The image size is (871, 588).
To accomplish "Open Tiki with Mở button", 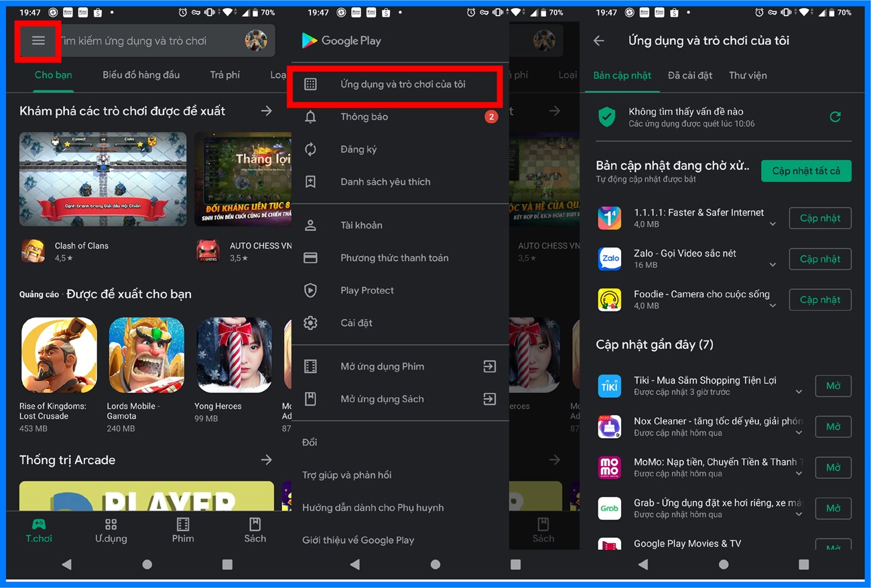I will 833,386.
